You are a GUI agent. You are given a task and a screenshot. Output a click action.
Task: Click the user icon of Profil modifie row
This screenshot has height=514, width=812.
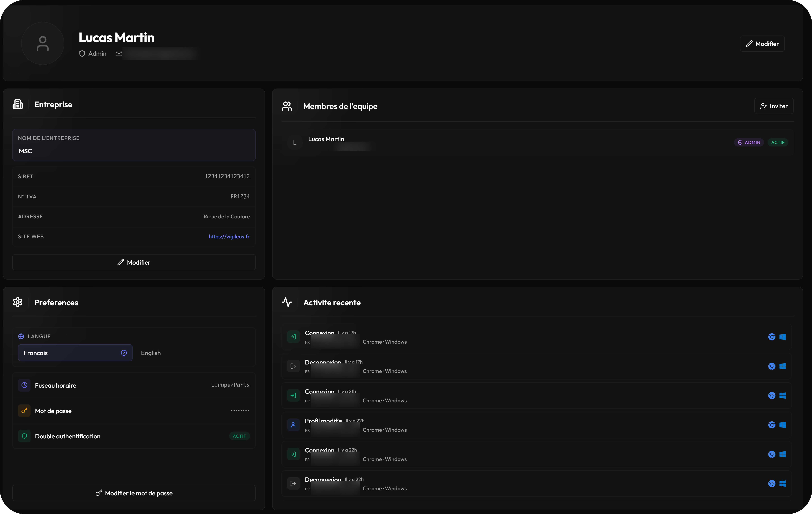pyautogui.click(x=293, y=425)
